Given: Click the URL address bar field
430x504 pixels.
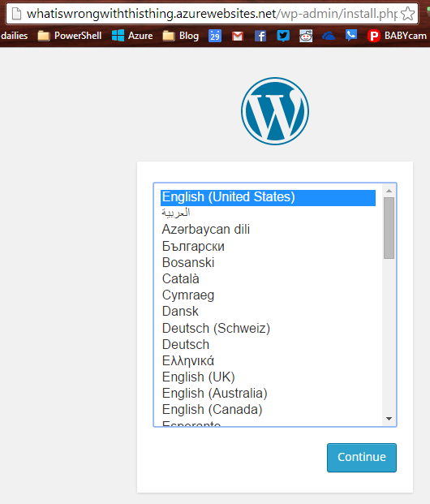Looking at the screenshot, I should point(212,14).
